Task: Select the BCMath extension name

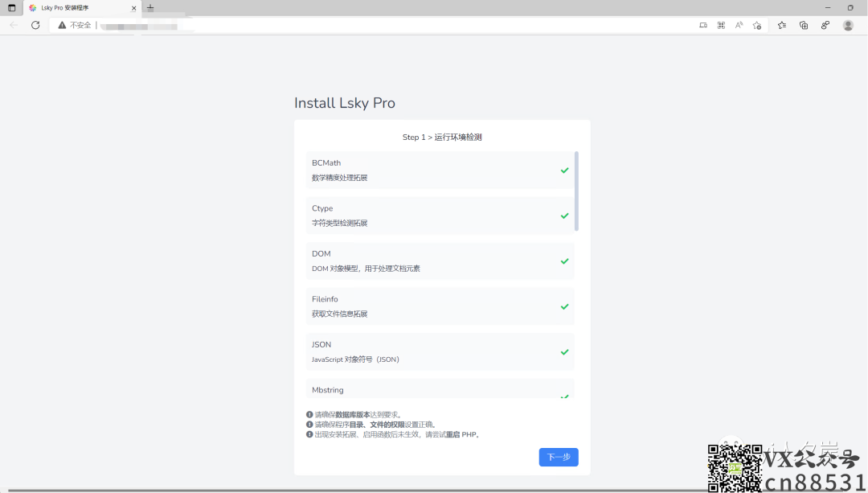Action: click(326, 162)
